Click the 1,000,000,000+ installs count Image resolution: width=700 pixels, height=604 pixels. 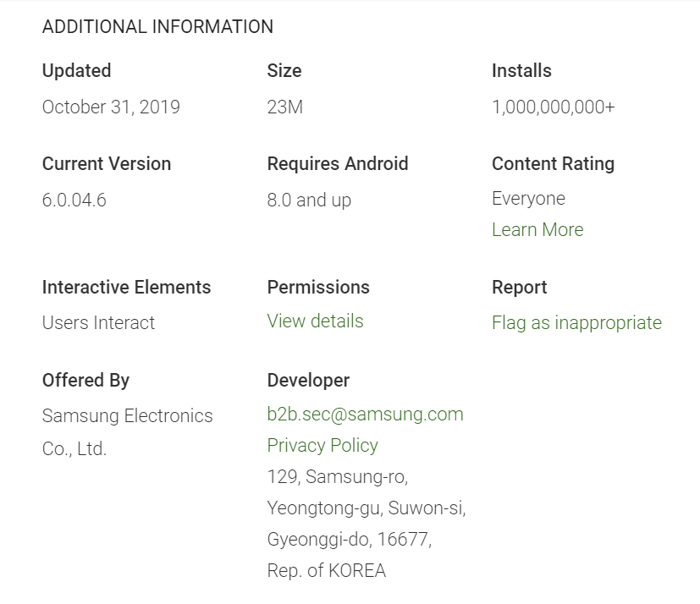point(553,107)
